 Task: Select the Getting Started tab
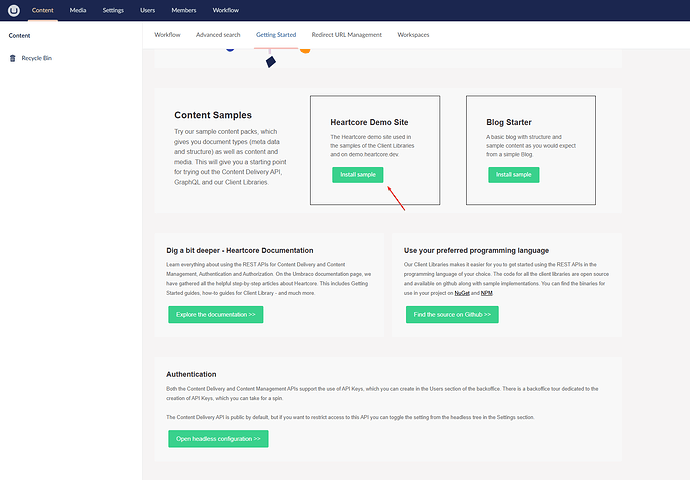[x=276, y=35]
